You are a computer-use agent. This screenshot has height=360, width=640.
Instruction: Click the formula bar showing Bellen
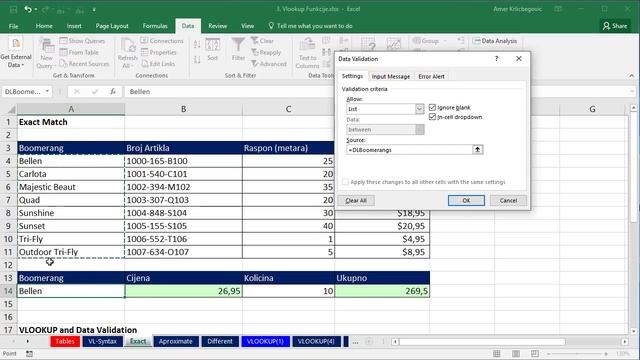click(376, 91)
